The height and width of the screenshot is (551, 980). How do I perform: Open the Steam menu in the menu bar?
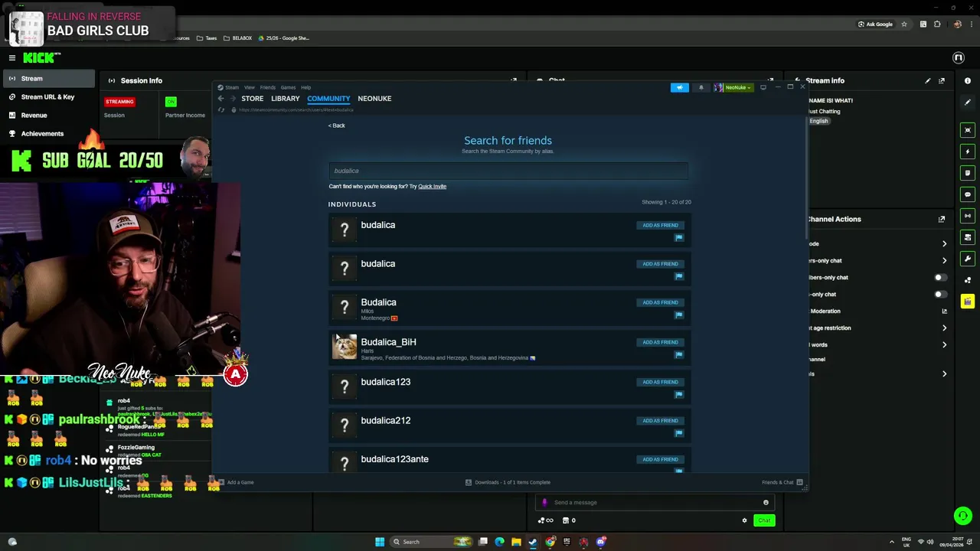(x=231, y=87)
